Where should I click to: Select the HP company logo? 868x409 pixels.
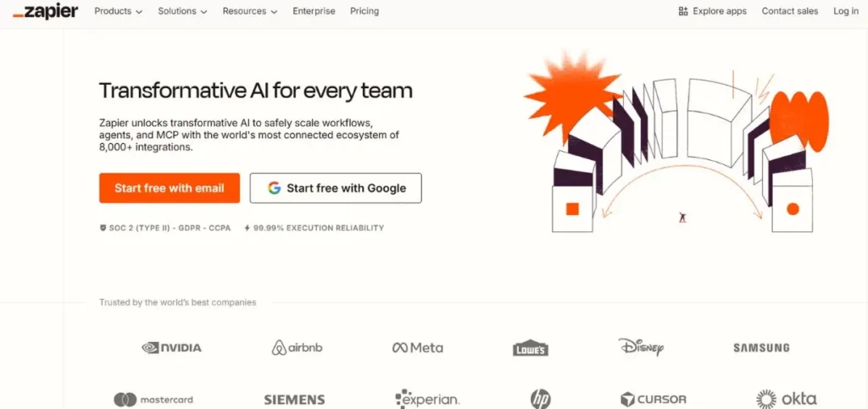point(540,399)
